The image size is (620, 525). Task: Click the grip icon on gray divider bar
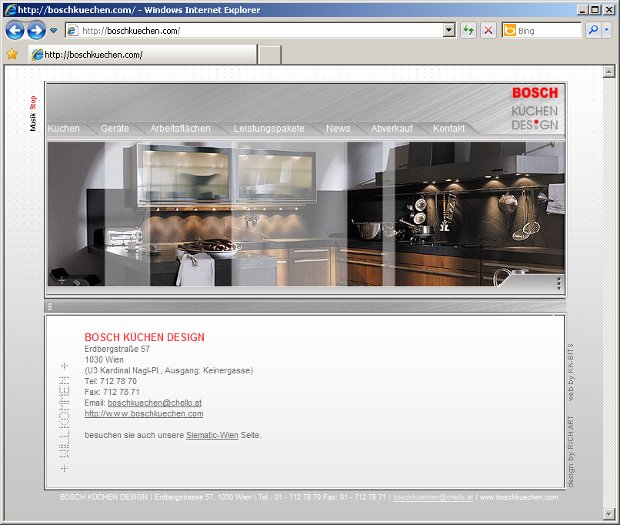[x=50, y=306]
